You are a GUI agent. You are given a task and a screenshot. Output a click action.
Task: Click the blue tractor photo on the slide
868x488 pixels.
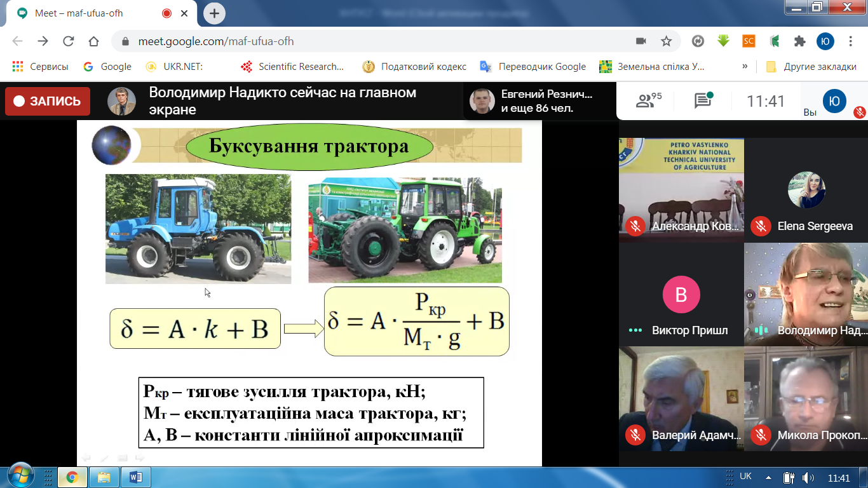(198, 229)
